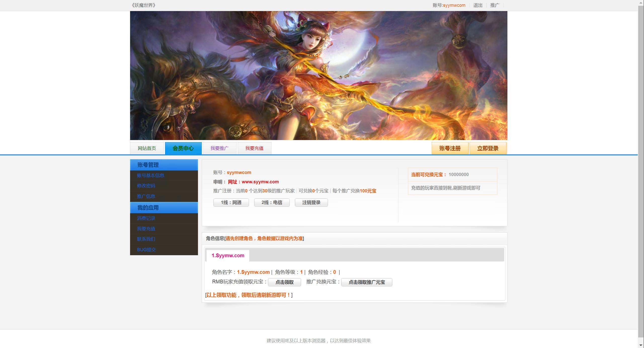The width and height of the screenshot is (644, 348).
Task: Open 推广 link in top bar
Action: click(x=495, y=5)
